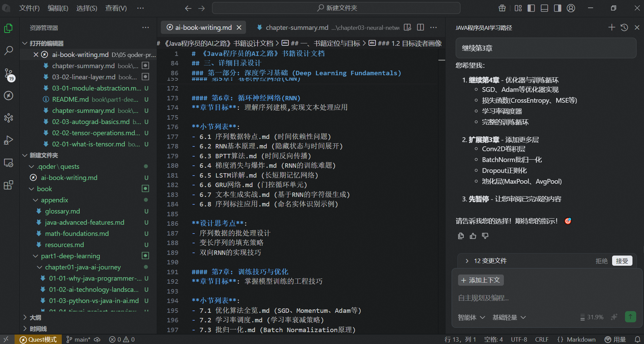Click the command center search box

pos(336,8)
